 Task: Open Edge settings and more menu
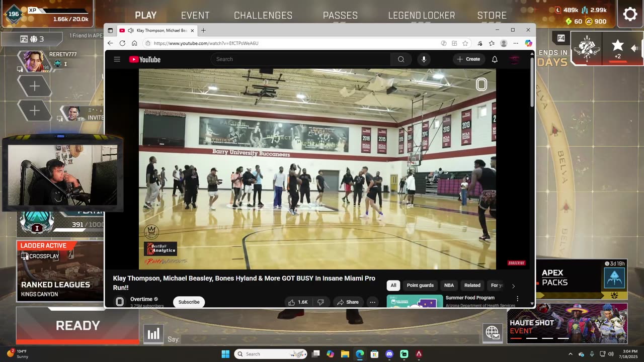(516, 43)
